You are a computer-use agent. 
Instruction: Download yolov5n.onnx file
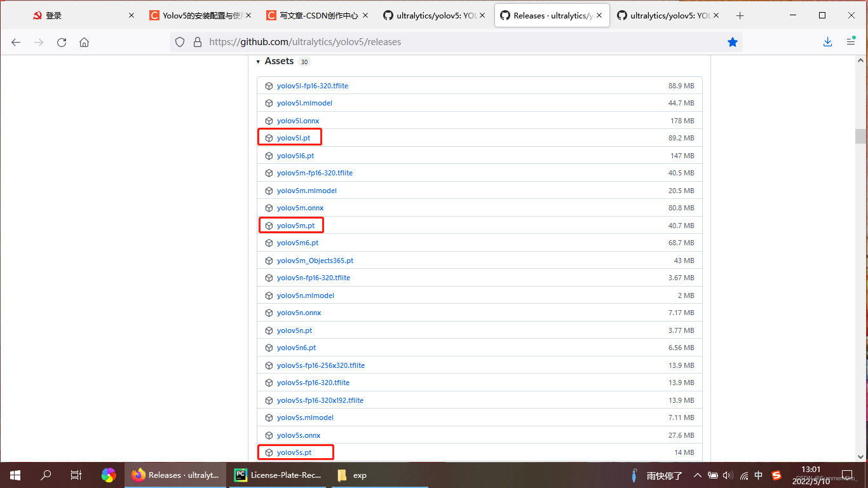click(299, 313)
